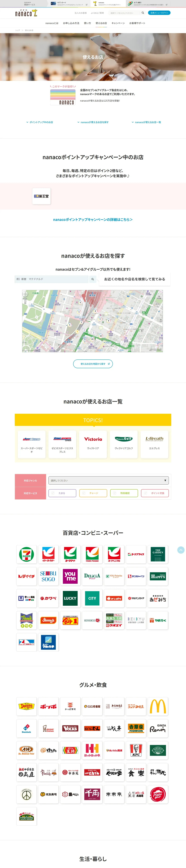
Task: Open the お客様サポート menu item
Action: pos(137,23)
